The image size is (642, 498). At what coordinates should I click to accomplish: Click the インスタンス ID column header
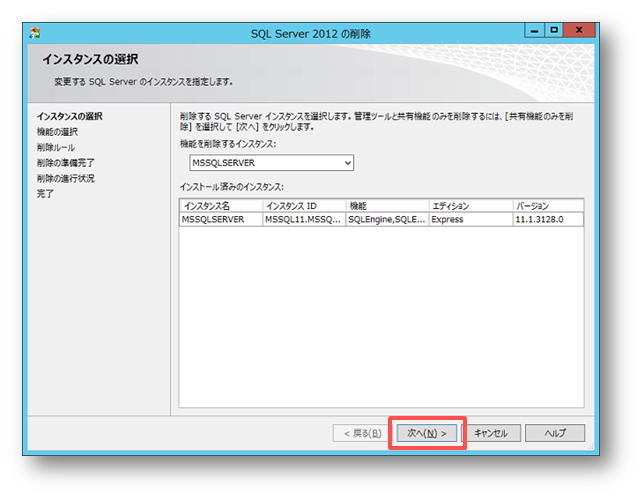304,206
